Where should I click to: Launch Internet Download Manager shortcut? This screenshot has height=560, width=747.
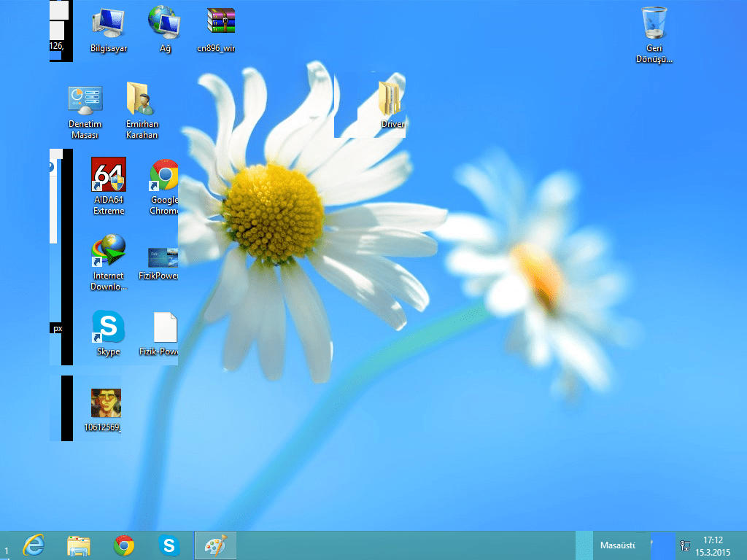coord(109,262)
